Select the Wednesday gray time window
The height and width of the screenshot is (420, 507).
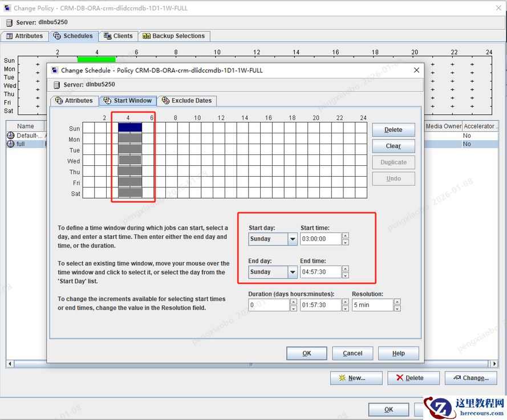point(130,161)
